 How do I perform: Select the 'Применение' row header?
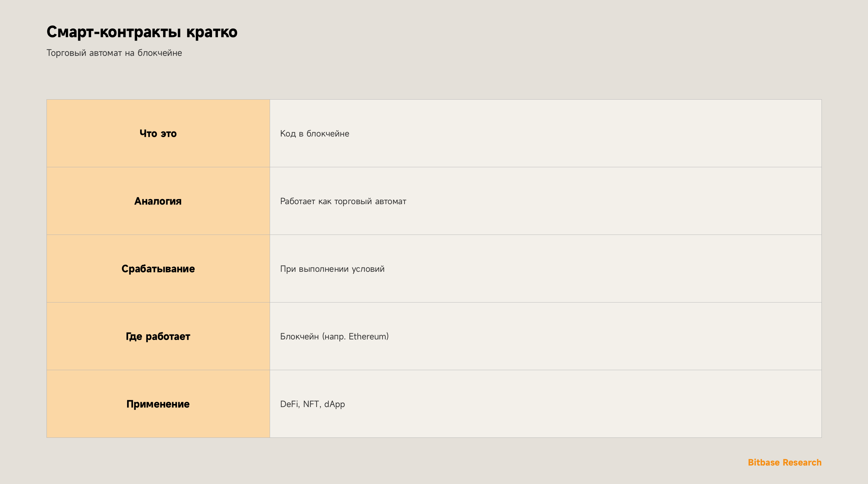158,404
